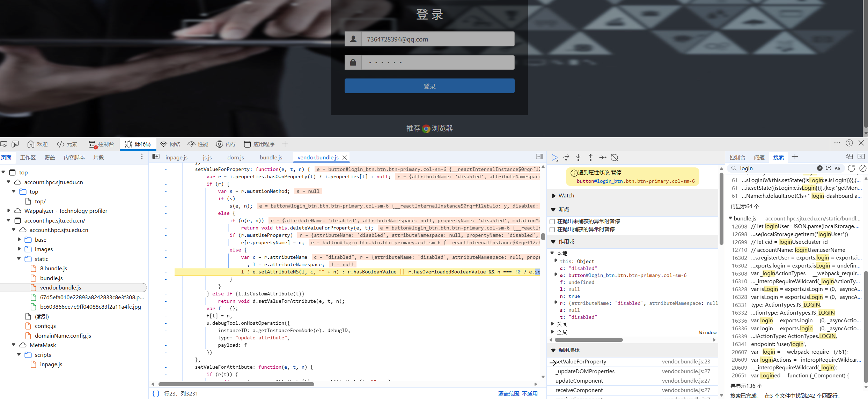Image resolution: width=868 pixels, height=399 pixels.
Task: Refresh the search results
Action: click(851, 168)
